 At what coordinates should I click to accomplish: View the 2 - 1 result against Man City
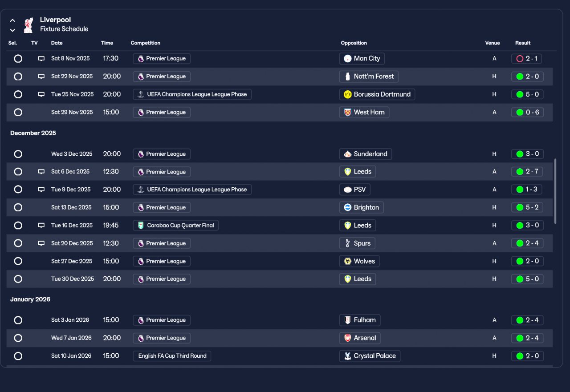(x=526, y=59)
